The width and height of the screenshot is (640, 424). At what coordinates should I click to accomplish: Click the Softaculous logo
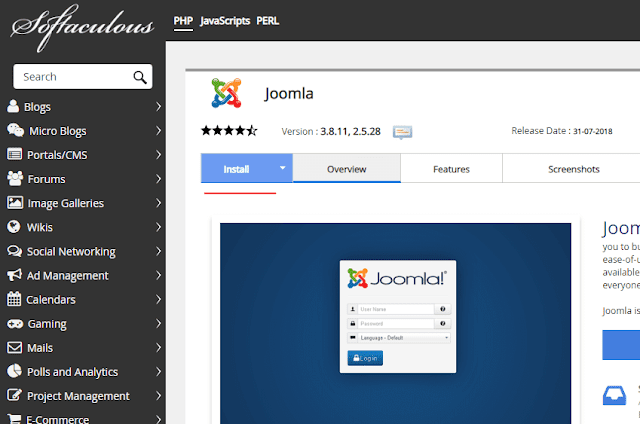point(82,28)
